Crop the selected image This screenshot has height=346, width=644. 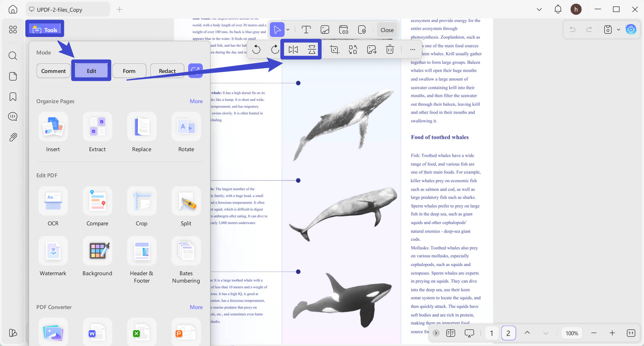334,49
